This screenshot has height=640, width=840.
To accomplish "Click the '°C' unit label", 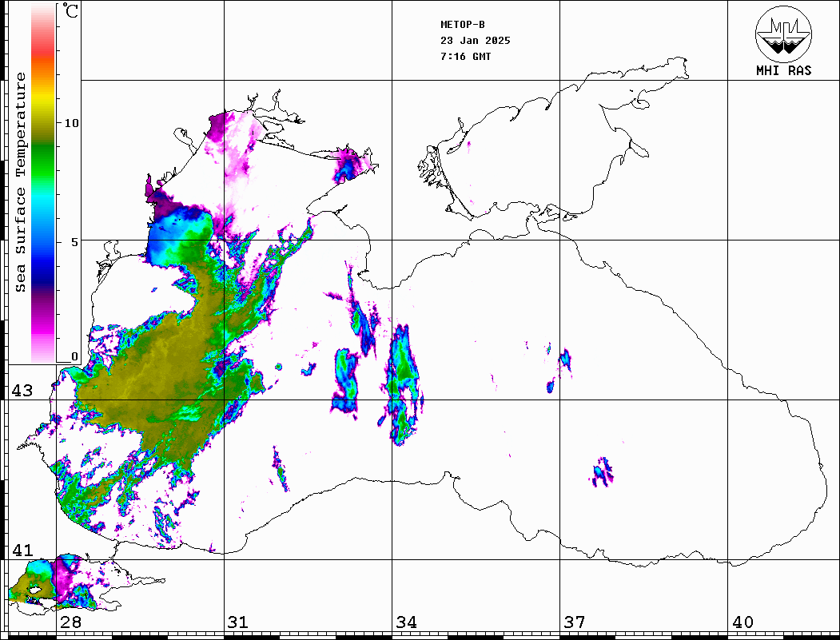I will [70, 10].
